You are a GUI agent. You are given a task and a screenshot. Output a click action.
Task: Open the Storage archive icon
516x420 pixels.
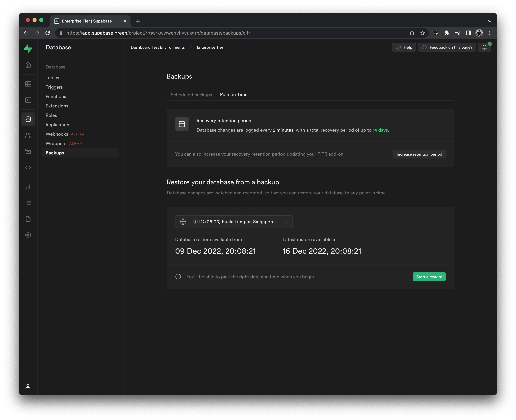[28, 151]
